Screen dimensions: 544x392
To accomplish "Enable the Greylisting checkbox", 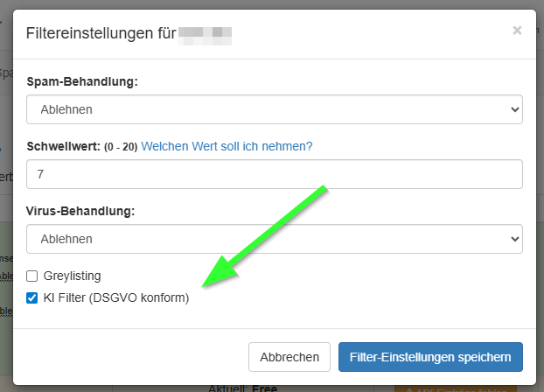I will click(x=32, y=276).
